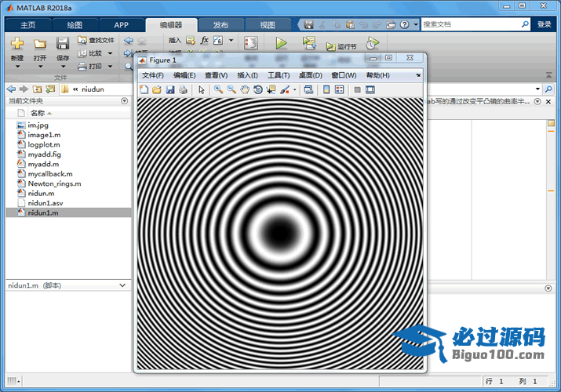Viewport: 561px width, 392px height.
Task: Click the folder back arrow icon
Action: 12,89
